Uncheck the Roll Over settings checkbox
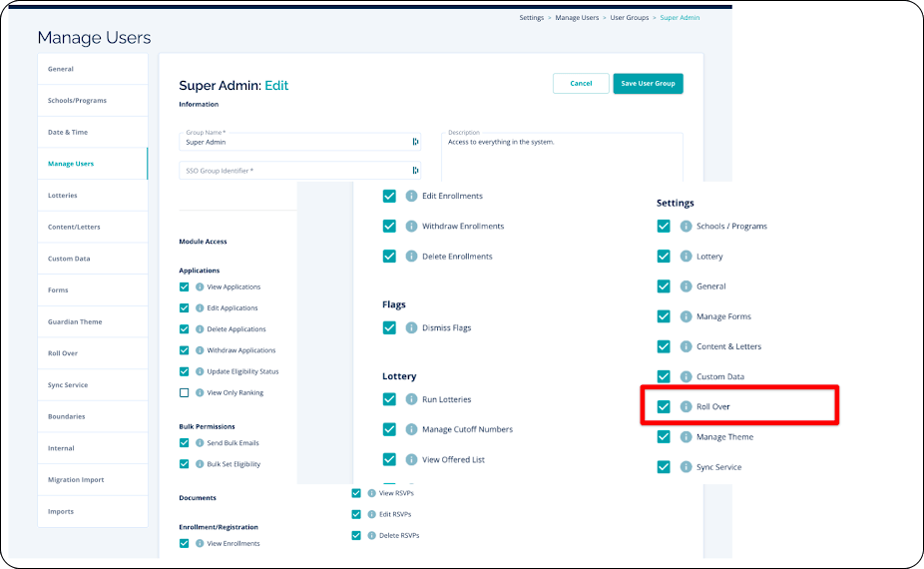Screen dimensions: 924x569 pos(664,407)
